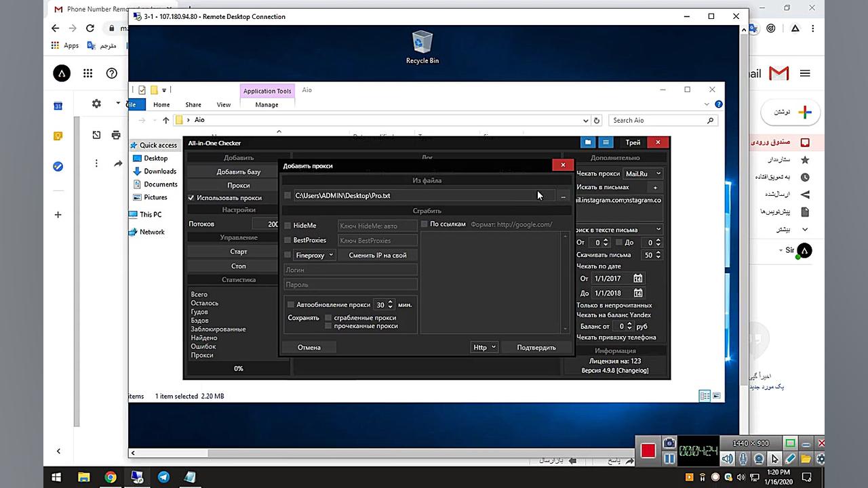The image size is (868, 488).
Task: Enable the checkbox beside the Pro.txt file path
Action: (288, 195)
